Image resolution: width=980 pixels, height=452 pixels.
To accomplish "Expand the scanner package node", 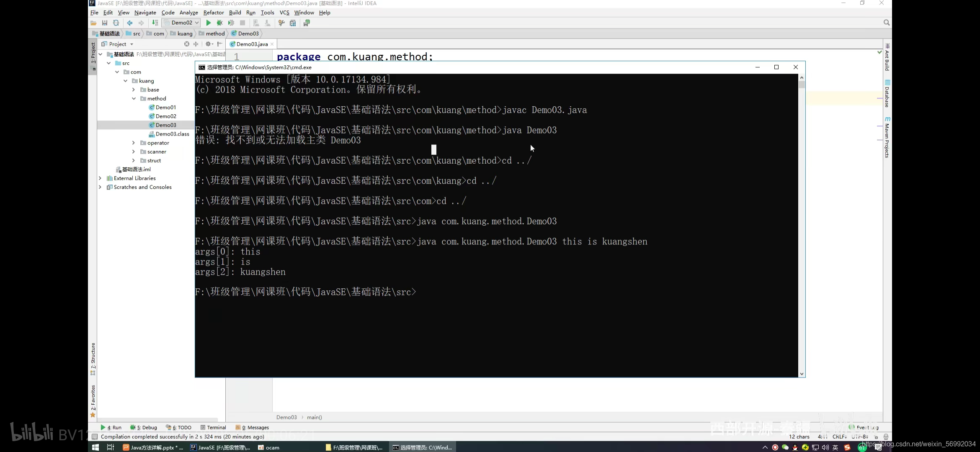I will click(x=134, y=152).
